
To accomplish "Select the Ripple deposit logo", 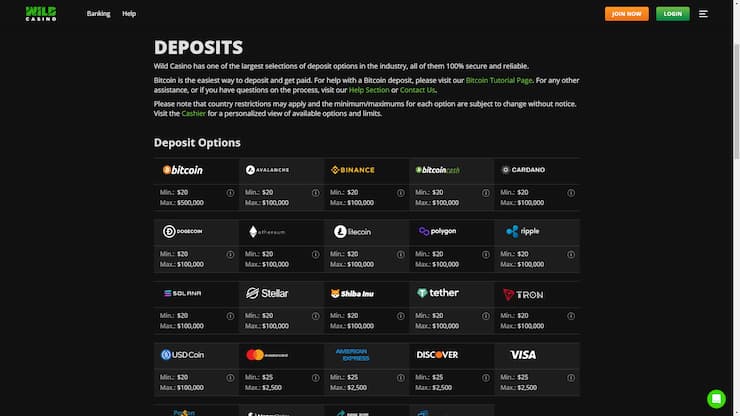I will [522, 231].
